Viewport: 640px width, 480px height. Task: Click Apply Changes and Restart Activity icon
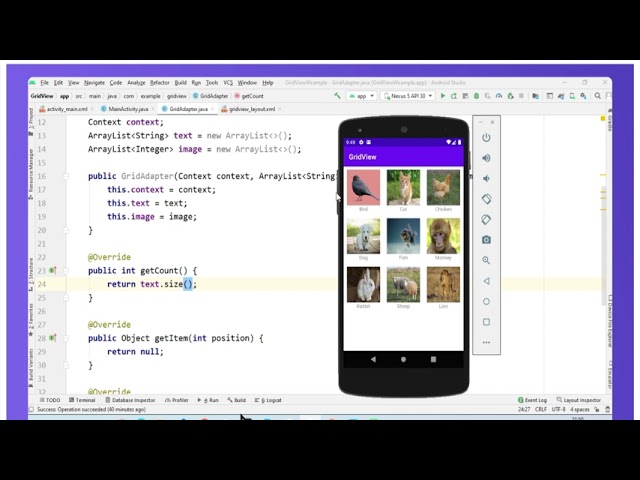click(454, 96)
